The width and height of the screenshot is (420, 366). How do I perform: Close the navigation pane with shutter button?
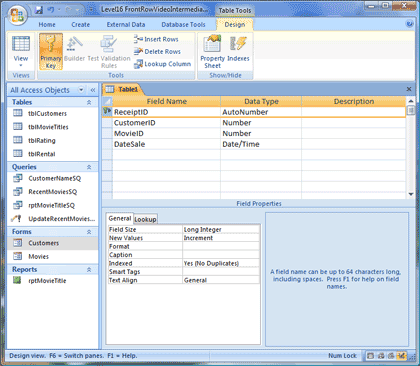coord(93,90)
